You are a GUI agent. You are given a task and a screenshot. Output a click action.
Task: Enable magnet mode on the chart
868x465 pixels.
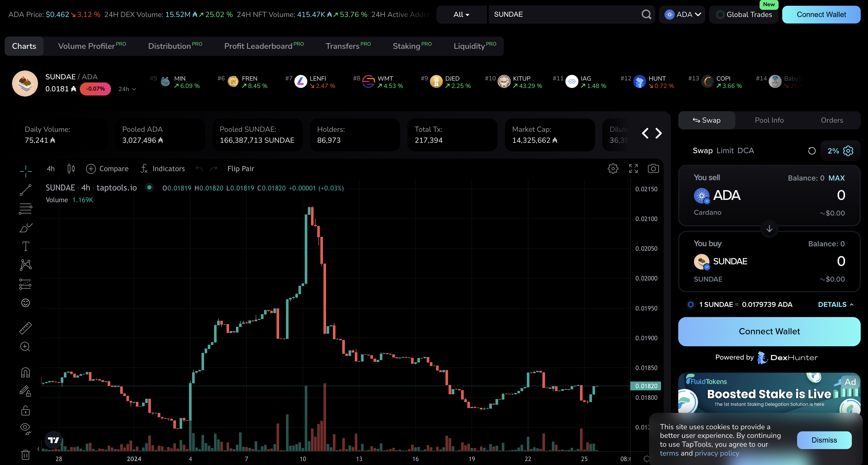(25, 372)
